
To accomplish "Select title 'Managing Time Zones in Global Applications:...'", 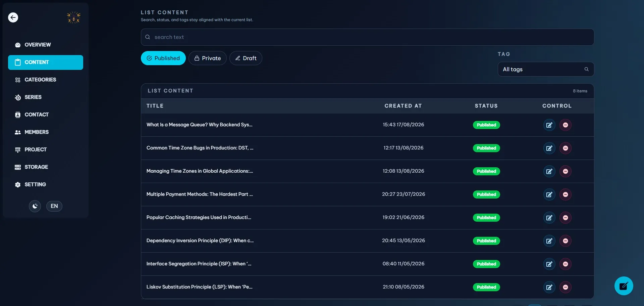I will (x=200, y=171).
